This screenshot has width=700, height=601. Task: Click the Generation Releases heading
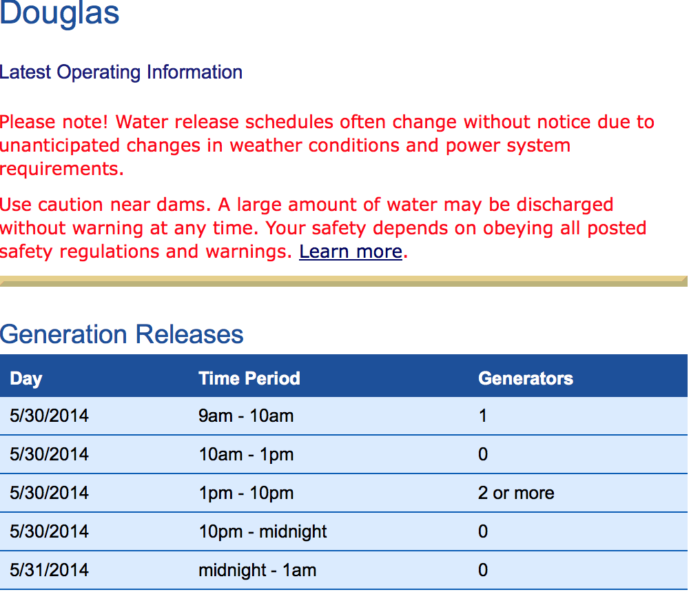click(122, 334)
